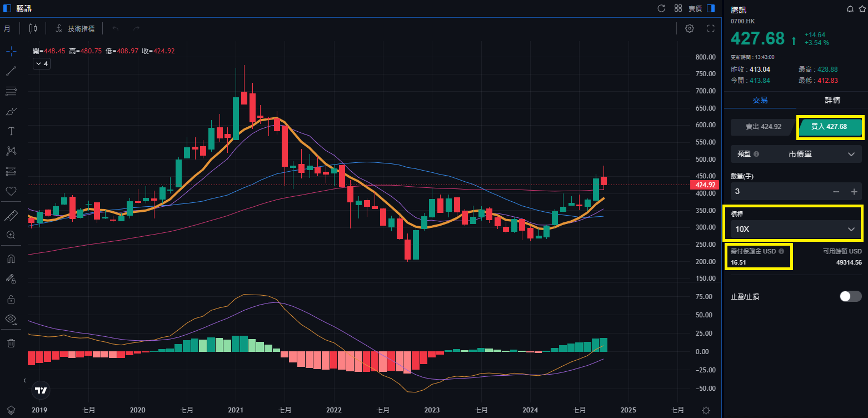Screen dimensions: 868x418
Task: Show info icon beside 需付保證金 USD
Action: coord(781,251)
